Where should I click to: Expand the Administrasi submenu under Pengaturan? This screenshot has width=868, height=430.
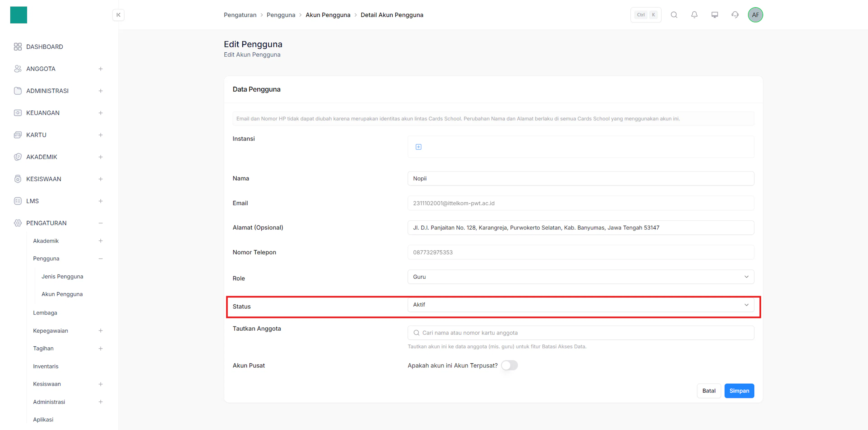pyautogui.click(x=100, y=402)
